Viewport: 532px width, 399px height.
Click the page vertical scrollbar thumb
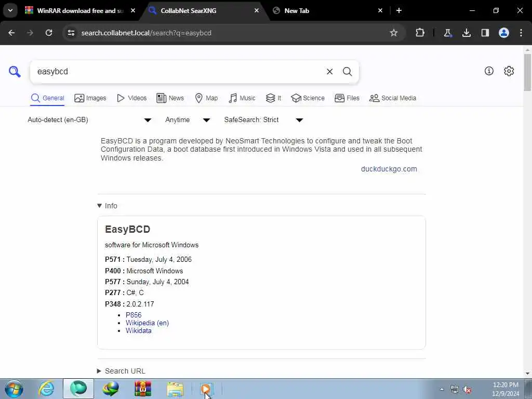(x=527, y=72)
